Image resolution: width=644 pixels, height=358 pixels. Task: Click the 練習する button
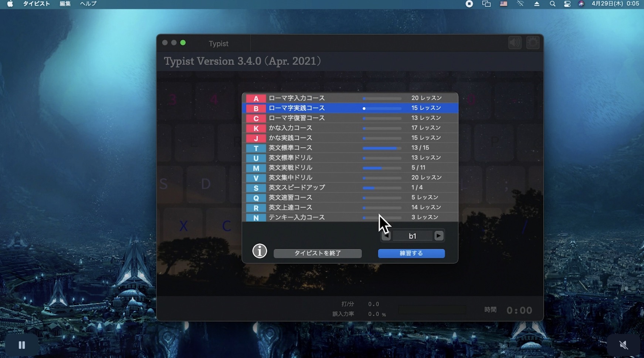pos(411,253)
